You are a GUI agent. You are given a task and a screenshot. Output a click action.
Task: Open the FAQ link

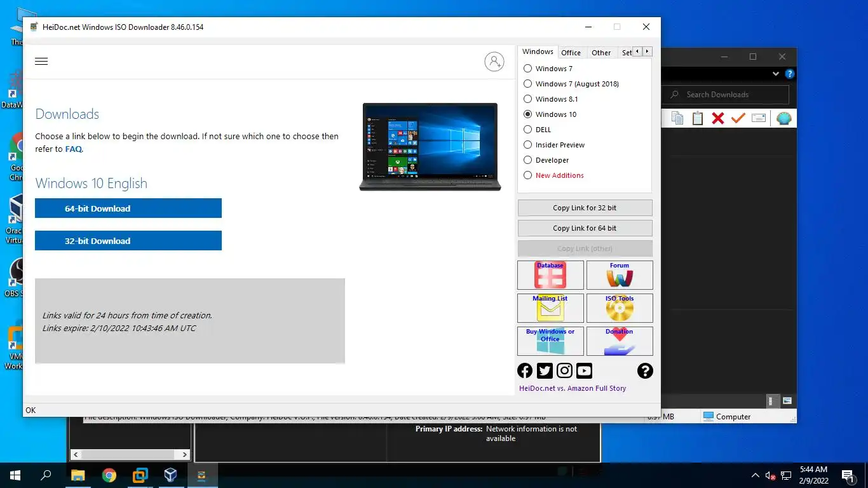click(x=74, y=149)
